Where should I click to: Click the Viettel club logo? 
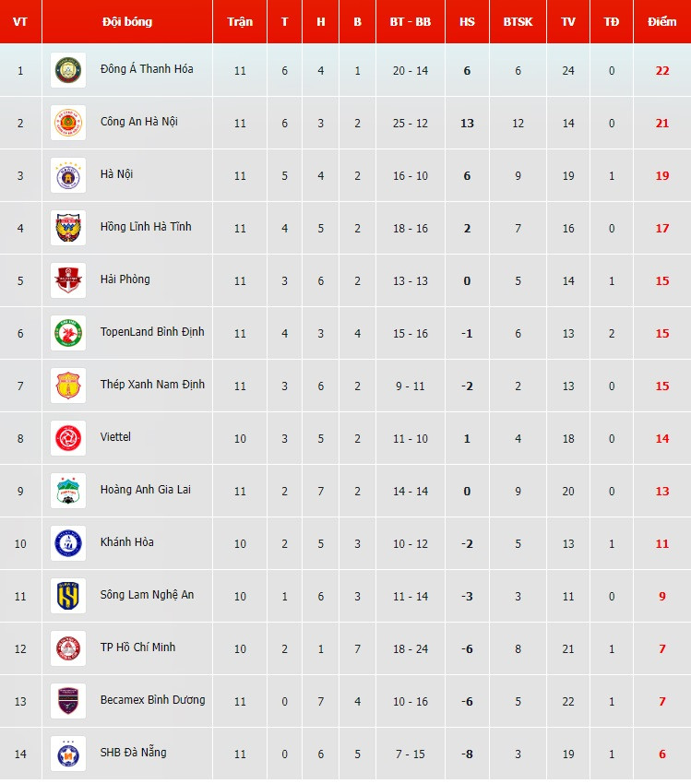click(x=68, y=438)
